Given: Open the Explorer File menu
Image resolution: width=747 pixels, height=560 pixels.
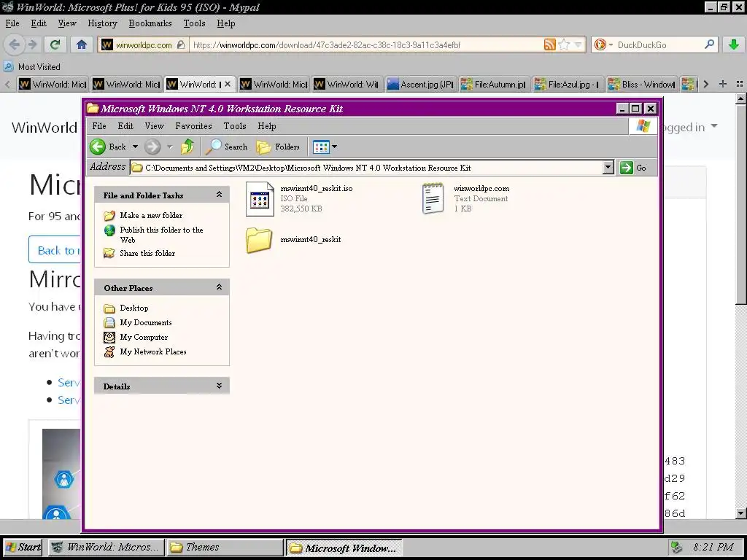Looking at the screenshot, I should tap(99, 126).
